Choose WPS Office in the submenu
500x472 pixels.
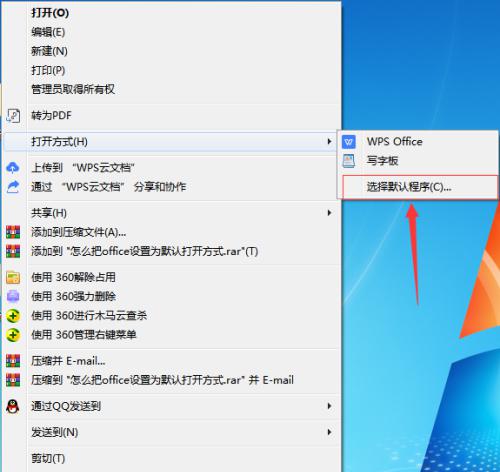tap(419, 142)
